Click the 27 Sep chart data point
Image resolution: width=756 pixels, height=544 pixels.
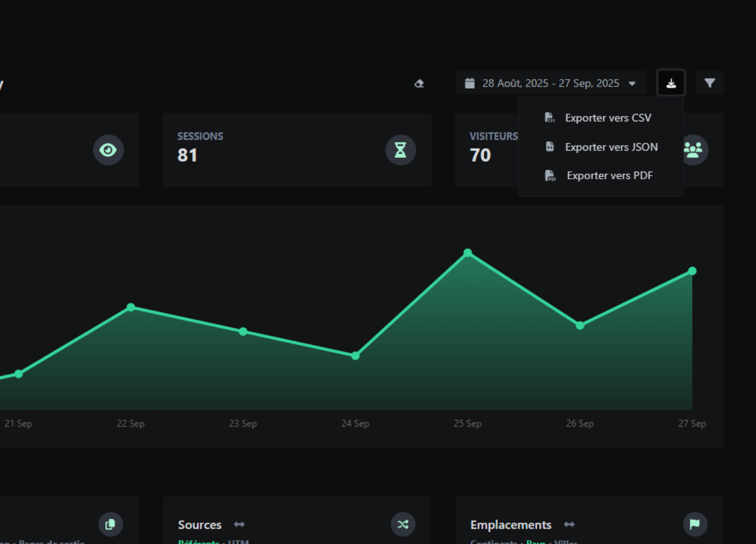tap(692, 271)
